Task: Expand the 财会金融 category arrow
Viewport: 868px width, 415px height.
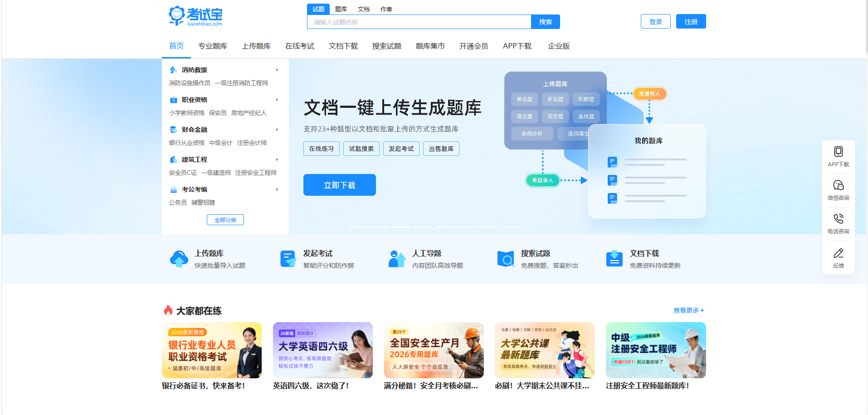Action: pyautogui.click(x=277, y=130)
